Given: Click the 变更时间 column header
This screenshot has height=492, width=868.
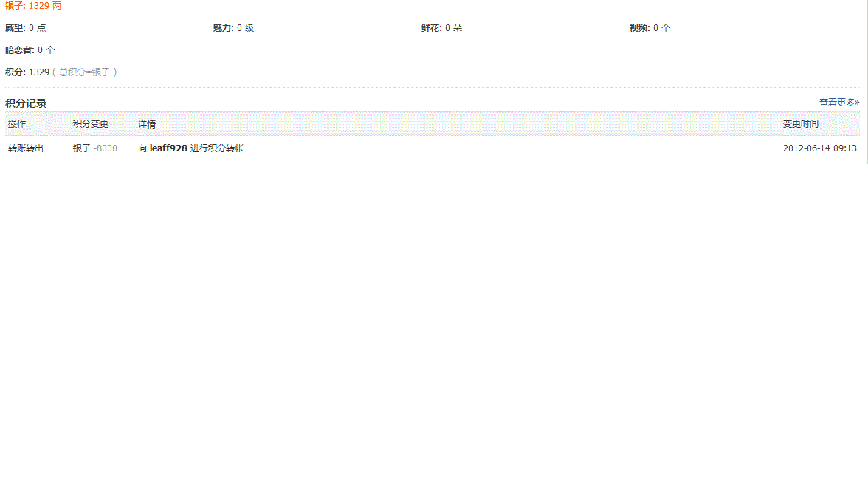Looking at the screenshot, I should click(x=802, y=123).
